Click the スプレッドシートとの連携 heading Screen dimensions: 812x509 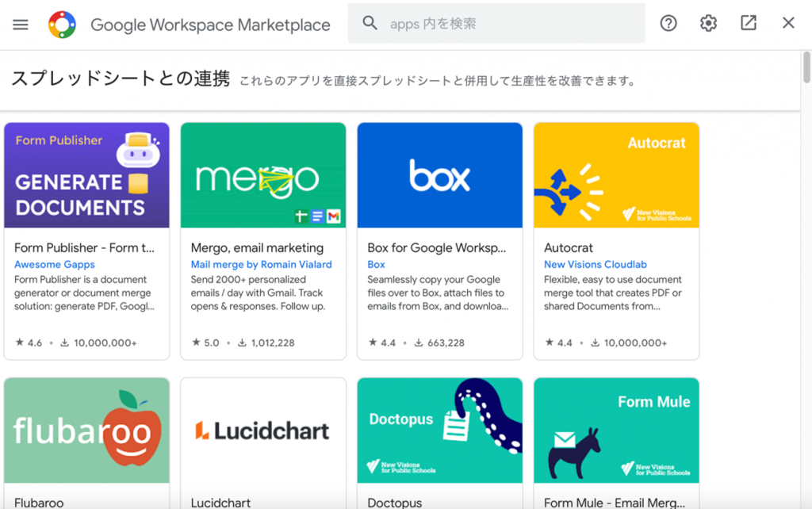pos(121,78)
